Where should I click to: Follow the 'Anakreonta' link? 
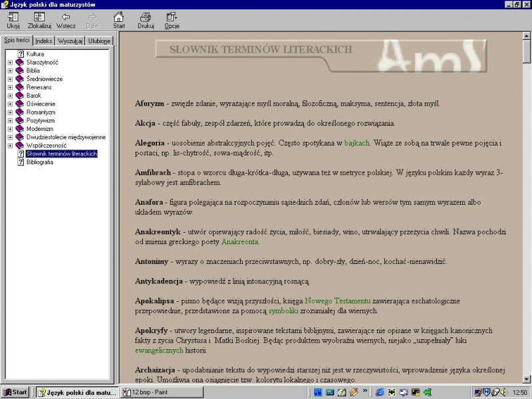240,242
